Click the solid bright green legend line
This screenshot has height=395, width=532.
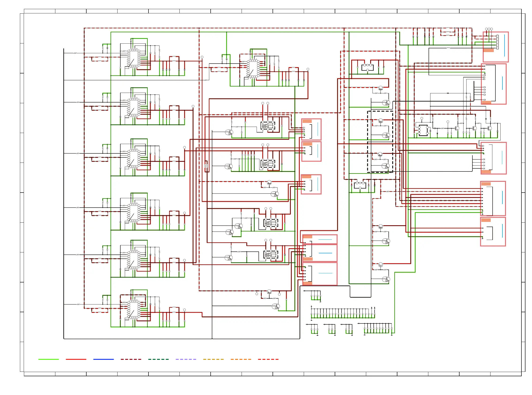49,359
